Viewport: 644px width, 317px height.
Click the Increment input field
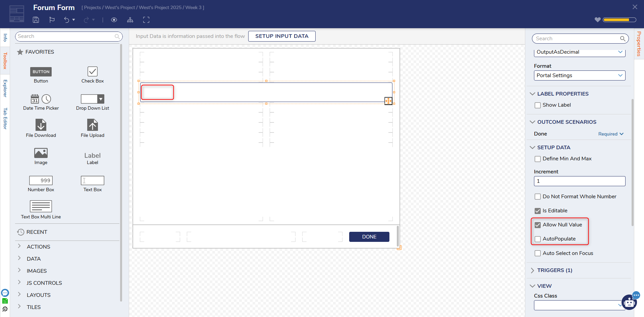click(x=579, y=181)
